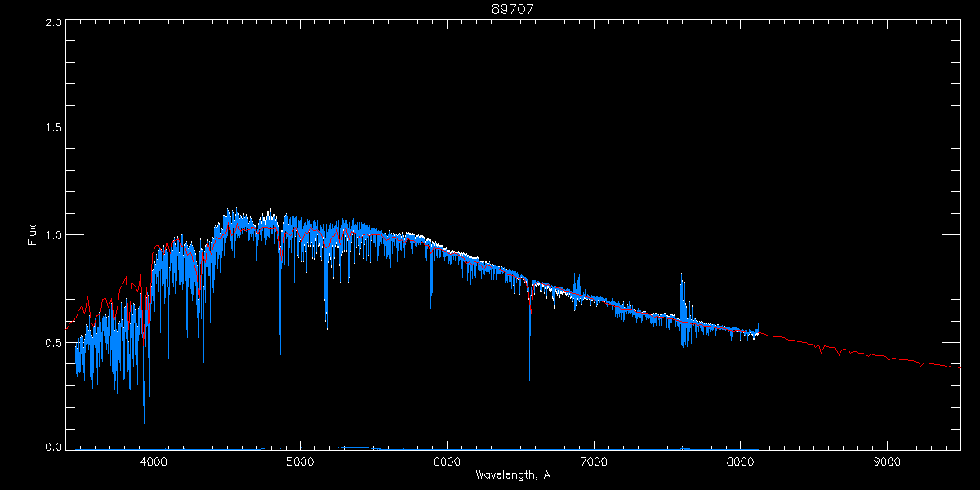Image resolution: width=980 pixels, height=490 pixels.
Task: Click the 0.5 y-axis tick label
Action: coord(54,342)
